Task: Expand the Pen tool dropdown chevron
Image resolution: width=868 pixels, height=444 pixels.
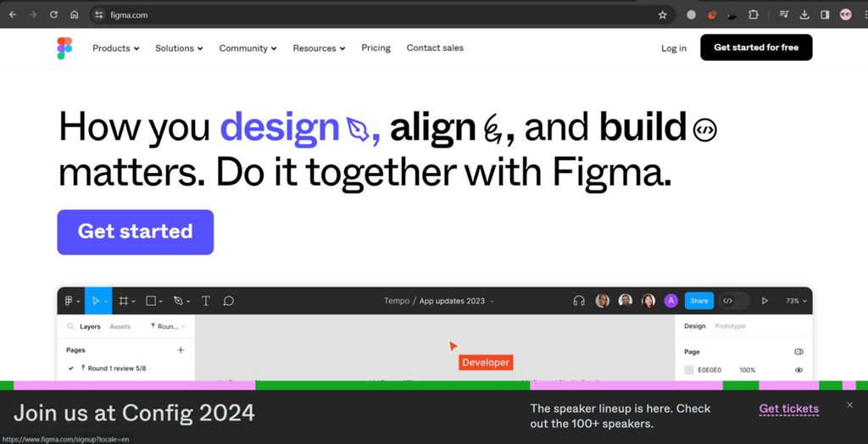Action: [x=188, y=301]
